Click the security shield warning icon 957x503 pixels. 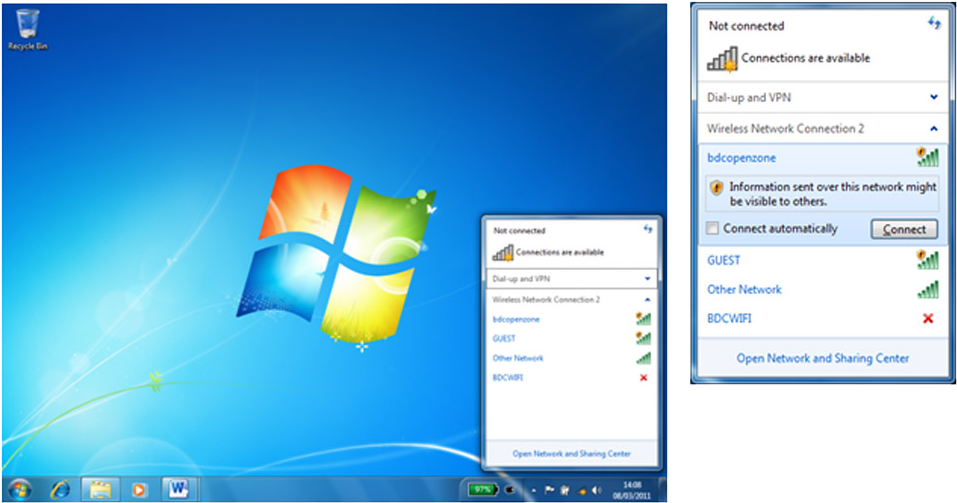click(717, 187)
